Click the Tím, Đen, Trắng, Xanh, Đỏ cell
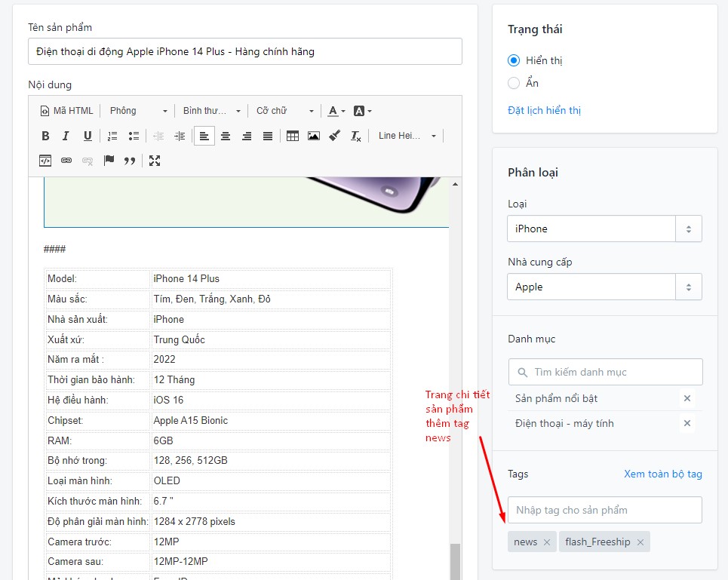This screenshot has height=580, width=728. pyautogui.click(x=271, y=299)
